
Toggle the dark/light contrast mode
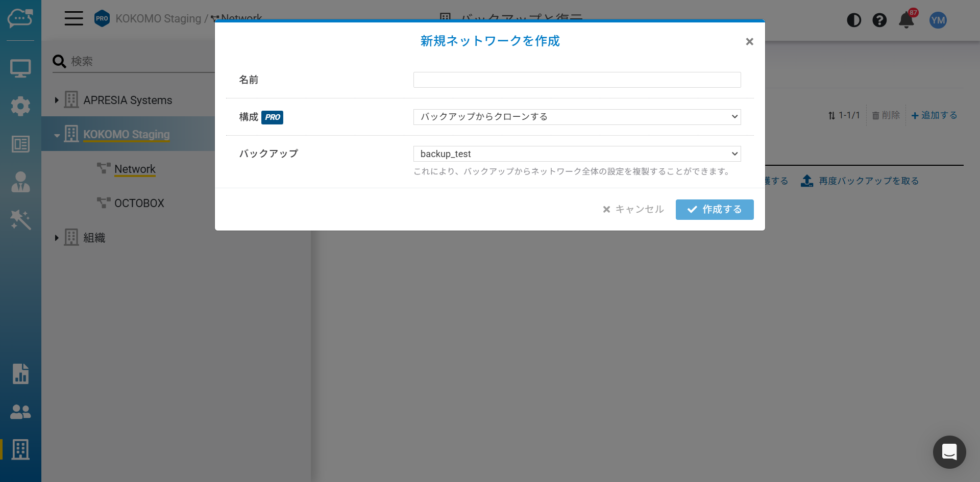[854, 20]
